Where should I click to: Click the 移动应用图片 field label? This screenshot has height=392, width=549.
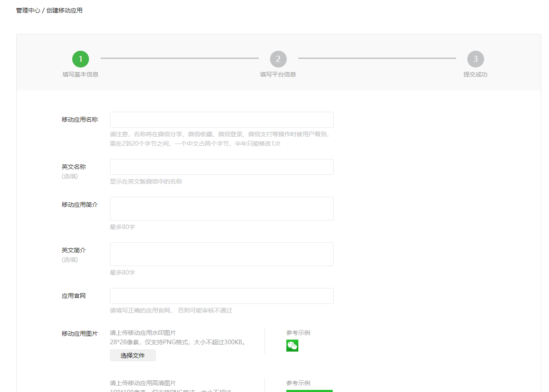coord(80,334)
